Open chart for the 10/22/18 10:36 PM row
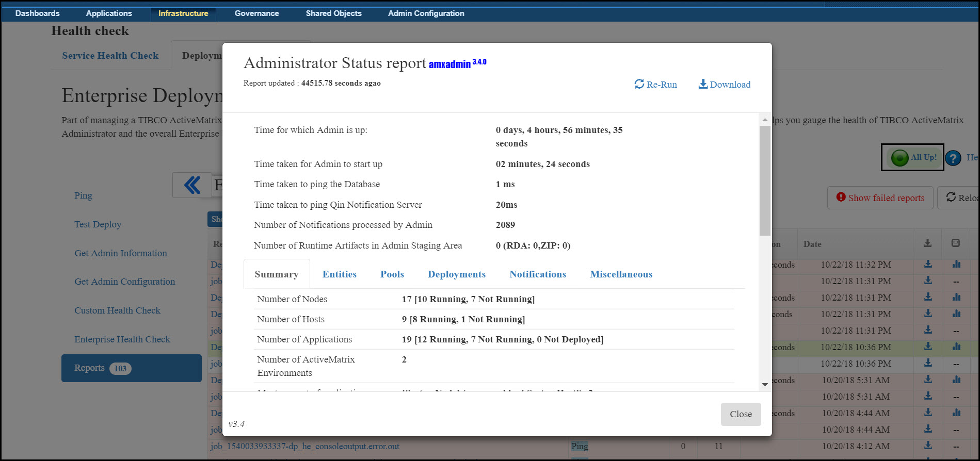The height and width of the screenshot is (461, 980). tap(956, 347)
